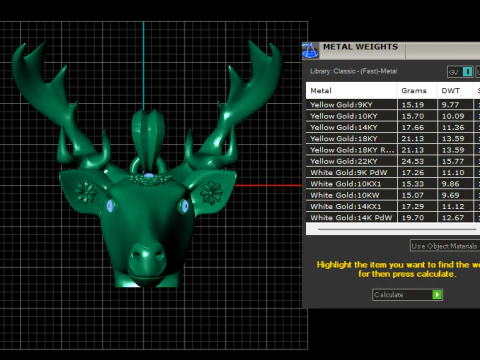Click the 11.36 DWT cell

tap(455, 127)
